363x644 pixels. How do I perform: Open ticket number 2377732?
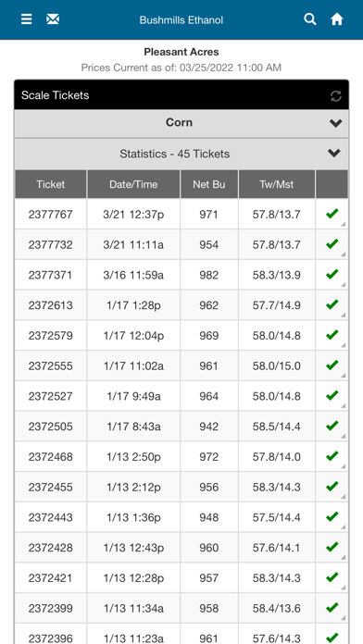[x=50, y=245]
